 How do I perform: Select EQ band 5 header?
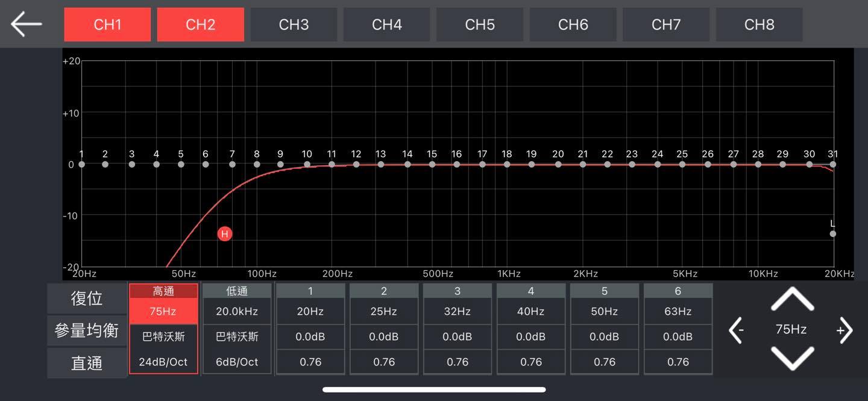click(605, 291)
